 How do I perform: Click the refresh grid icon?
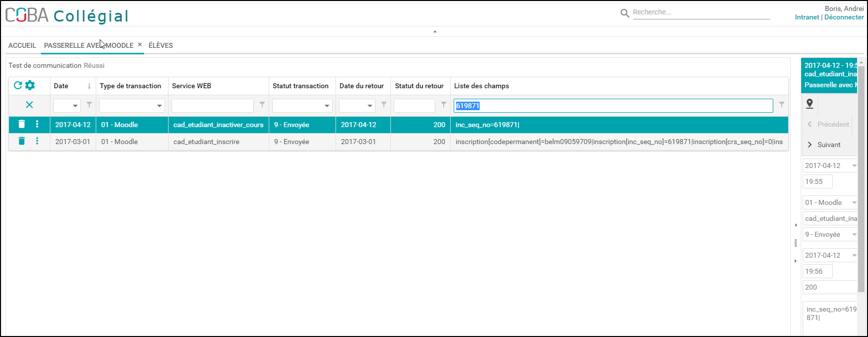pos(18,85)
